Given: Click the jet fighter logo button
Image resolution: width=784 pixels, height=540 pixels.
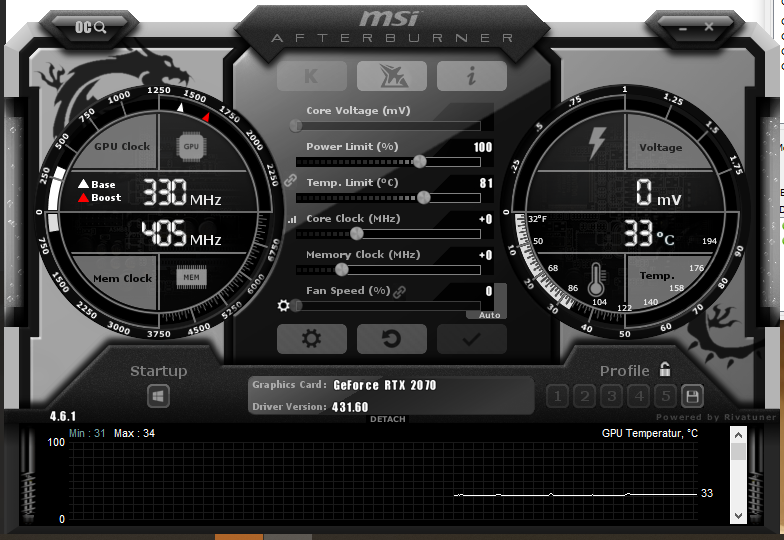Looking at the screenshot, I should point(392,76).
